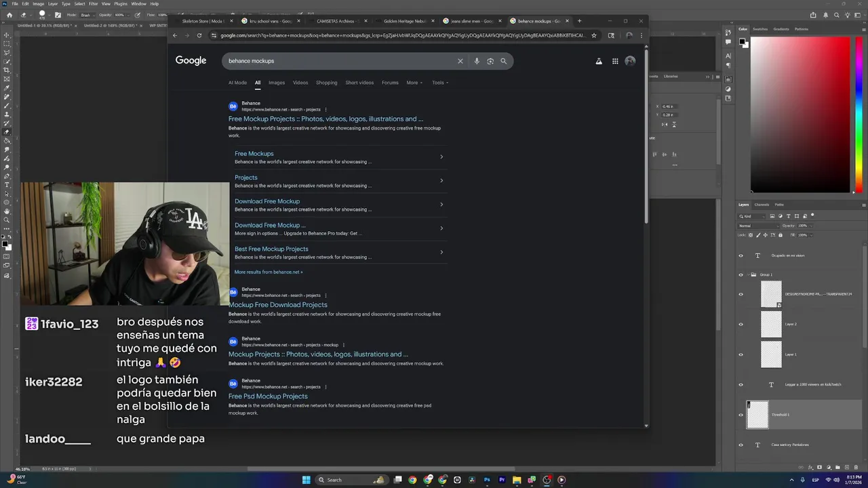Click Google search by image icon
This screenshot has width=868, height=488.
click(x=490, y=61)
